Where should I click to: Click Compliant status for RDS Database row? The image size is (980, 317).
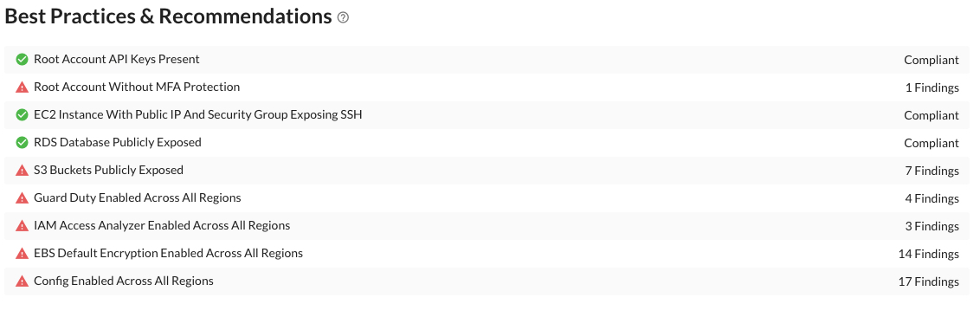932,143
